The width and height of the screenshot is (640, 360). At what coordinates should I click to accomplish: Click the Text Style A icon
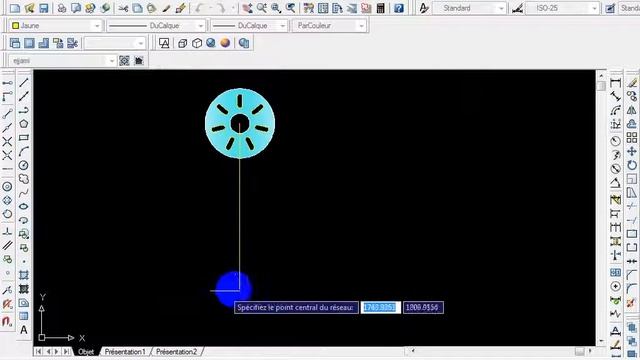(424, 8)
